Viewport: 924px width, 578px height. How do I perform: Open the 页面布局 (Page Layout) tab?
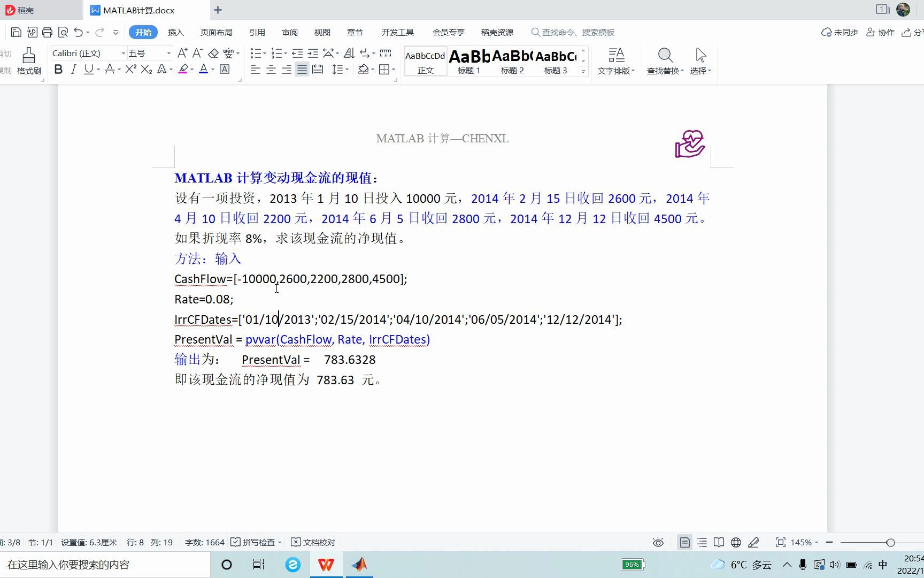point(216,32)
